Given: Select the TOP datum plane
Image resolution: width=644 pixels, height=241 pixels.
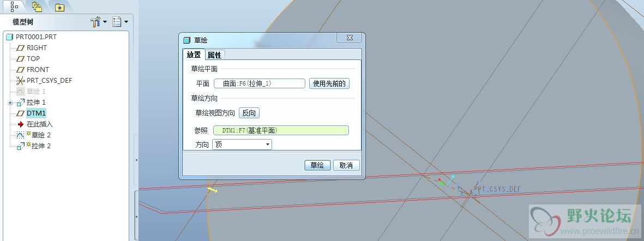Looking at the screenshot, I should [x=33, y=59].
